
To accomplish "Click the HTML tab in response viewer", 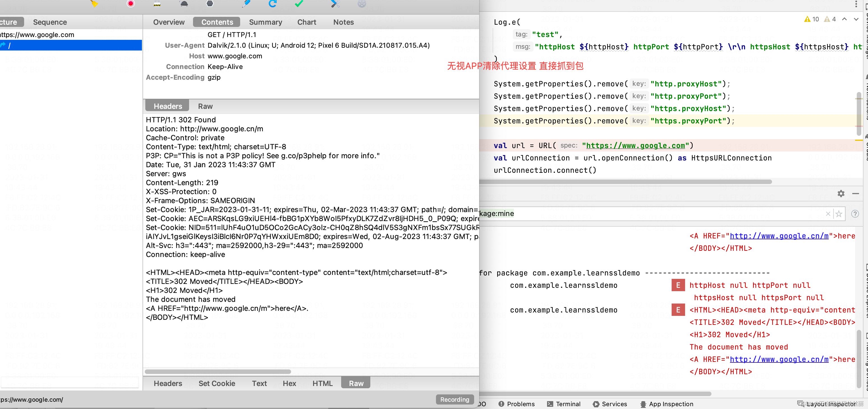I will pos(322,383).
